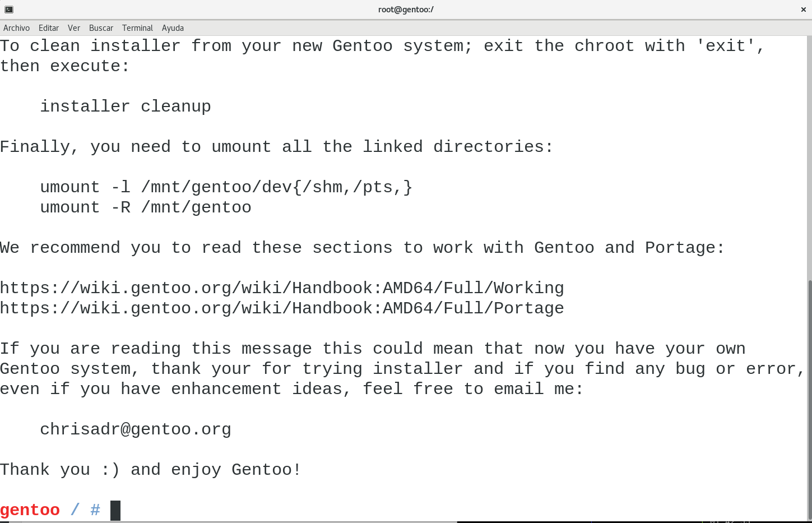Click the vertical scrollbar thumb
Image resolution: width=812 pixels, height=523 pixels.
pyautogui.click(x=809, y=400)
